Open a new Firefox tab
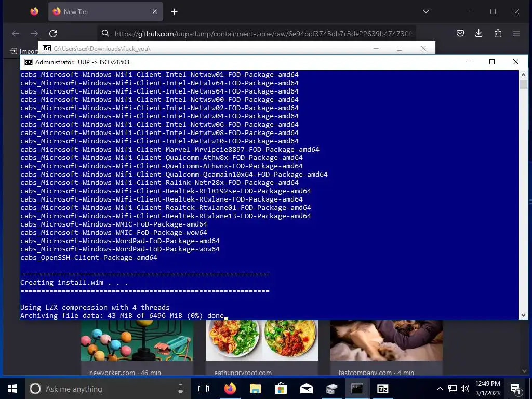This screenshot has width=532, height=399. click(x=175, y=12)
